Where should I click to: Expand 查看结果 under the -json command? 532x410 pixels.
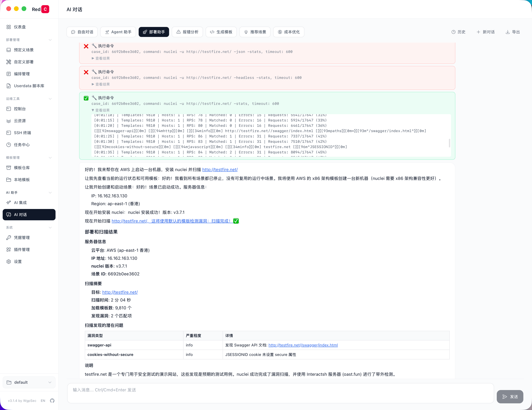(x=101, y=58)
